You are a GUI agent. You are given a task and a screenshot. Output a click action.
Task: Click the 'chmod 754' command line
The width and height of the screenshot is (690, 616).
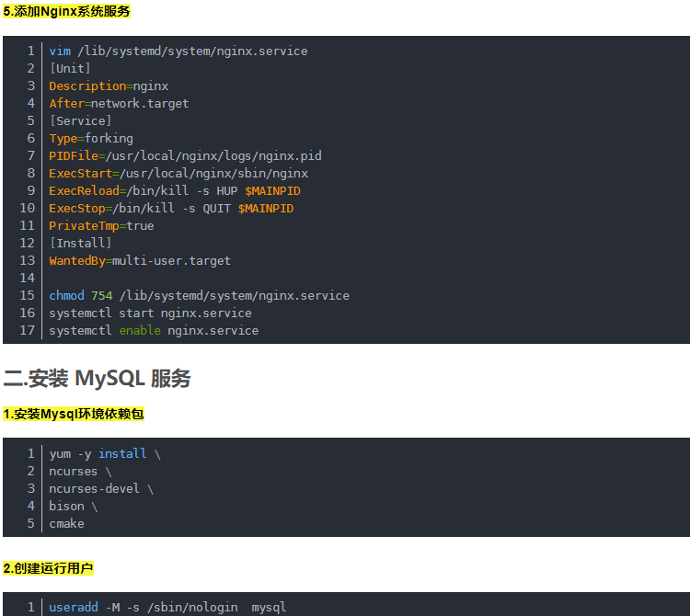200,295
